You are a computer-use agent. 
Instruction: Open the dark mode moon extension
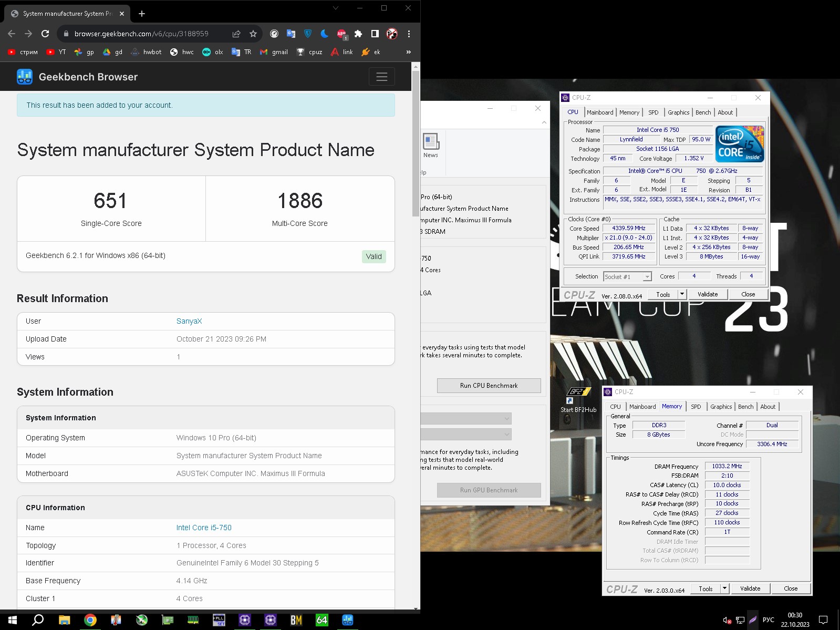click(324, 34)
